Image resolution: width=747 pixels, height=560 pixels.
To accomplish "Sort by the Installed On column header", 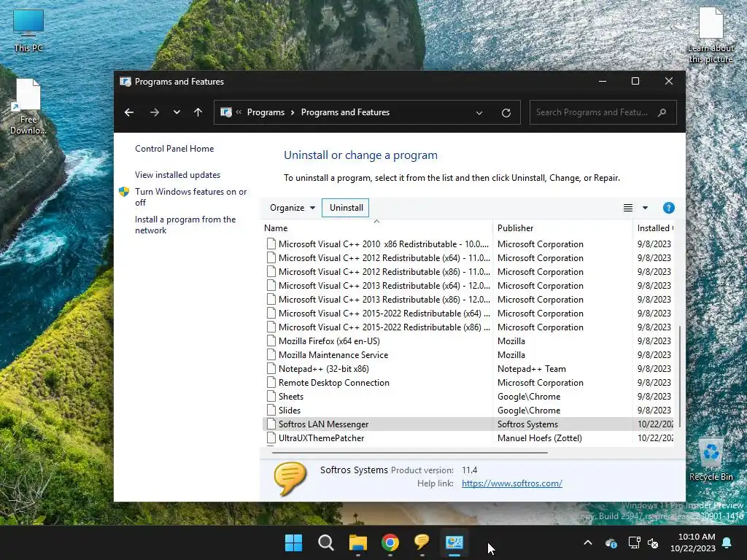I will point(654,228).
